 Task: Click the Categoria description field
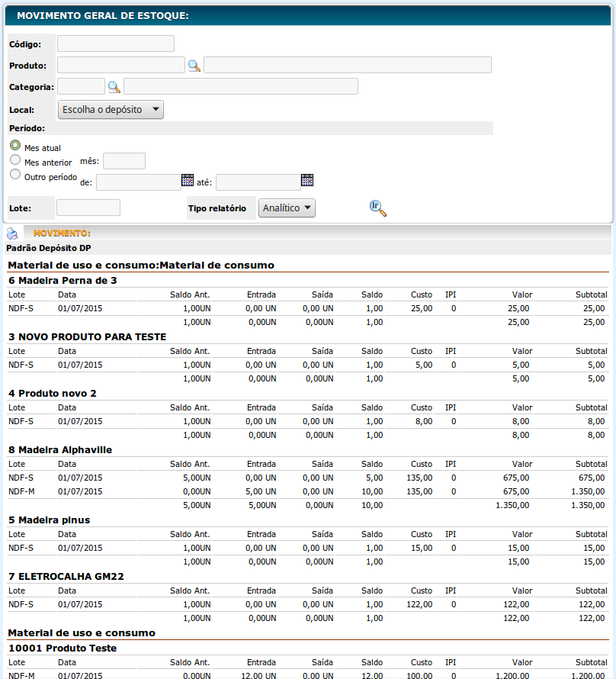240,86
